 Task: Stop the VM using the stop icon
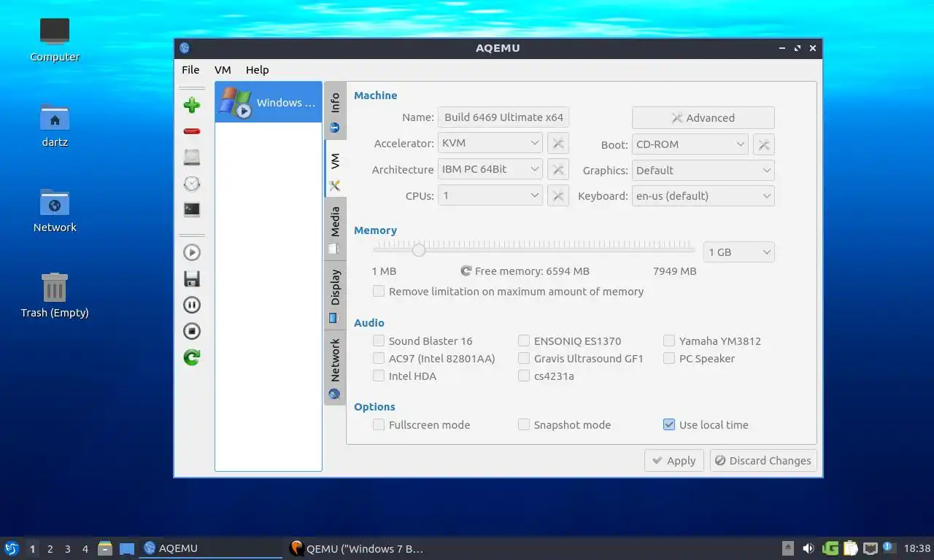[192, 331]
